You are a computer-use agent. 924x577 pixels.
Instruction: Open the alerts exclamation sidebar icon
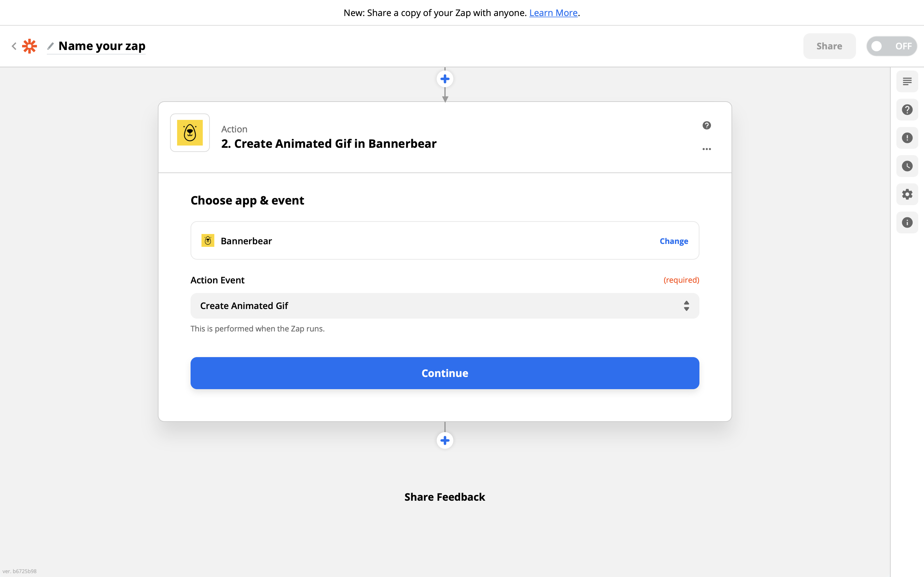pyautogui.click(x=907, y=138)
